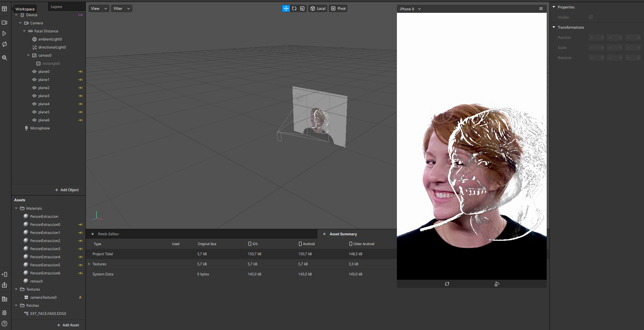Toggle Pivot mode in viewport toolbar
Image resolution: width=644 pixels, height=330 pixels.
click(338, 8)
